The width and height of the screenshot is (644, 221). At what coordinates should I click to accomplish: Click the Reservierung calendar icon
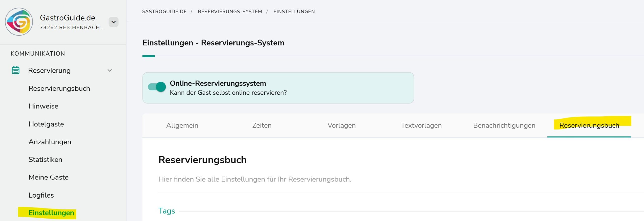[x=16, y=70]
